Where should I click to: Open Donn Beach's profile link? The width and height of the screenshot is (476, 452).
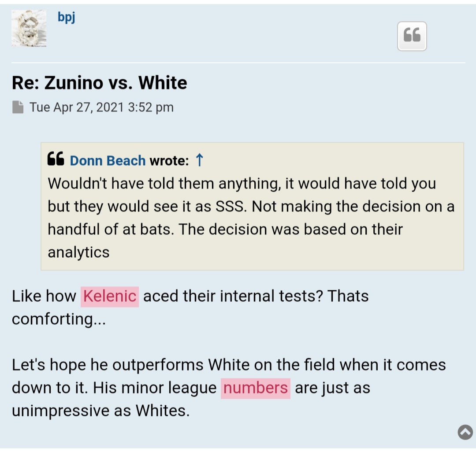(x=108, y=160)
